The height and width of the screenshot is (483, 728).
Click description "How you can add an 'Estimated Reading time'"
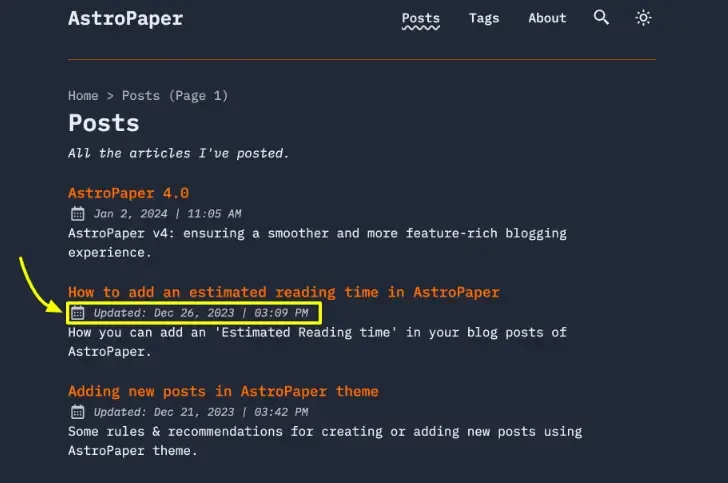tap(317, 342)
